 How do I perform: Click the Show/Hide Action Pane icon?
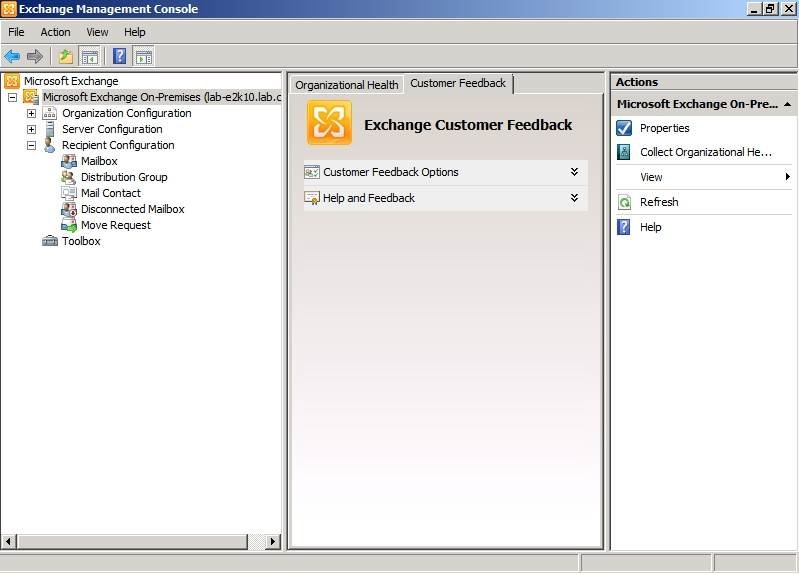click(143, 56)
